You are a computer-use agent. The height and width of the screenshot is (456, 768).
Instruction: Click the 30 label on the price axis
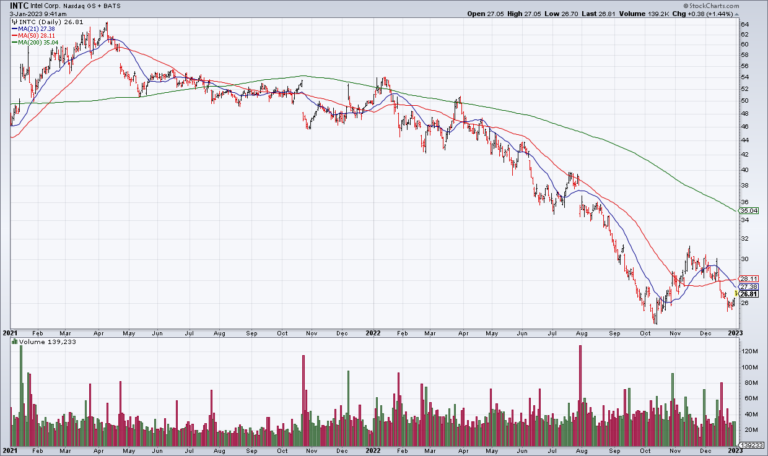(744, 259)
